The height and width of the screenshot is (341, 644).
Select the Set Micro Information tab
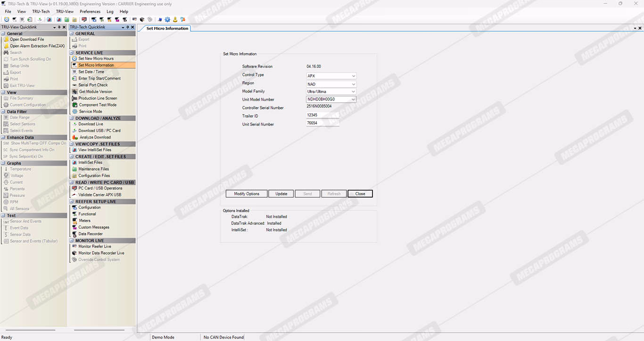tap(167, 28)
